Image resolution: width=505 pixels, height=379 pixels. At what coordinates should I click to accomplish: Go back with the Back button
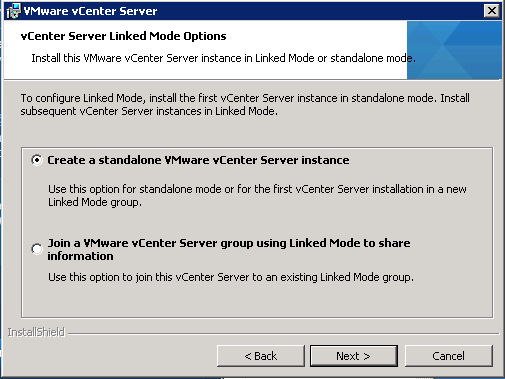point(261,356)
